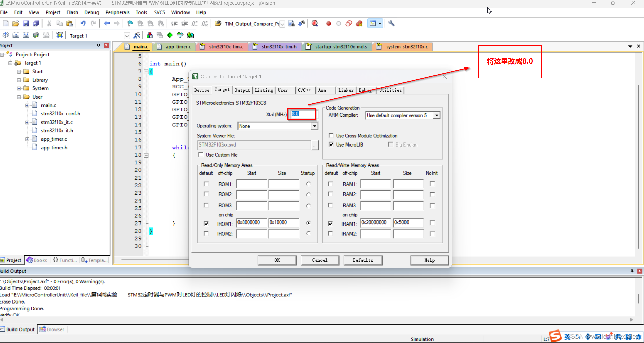
Task: Open file using the folder icon
Action: click(x=16, y=23)
